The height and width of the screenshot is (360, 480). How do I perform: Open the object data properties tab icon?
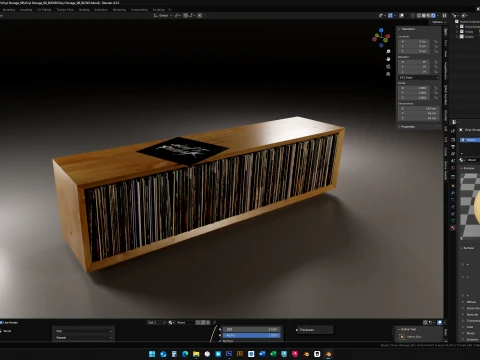[x=453, y=221]
